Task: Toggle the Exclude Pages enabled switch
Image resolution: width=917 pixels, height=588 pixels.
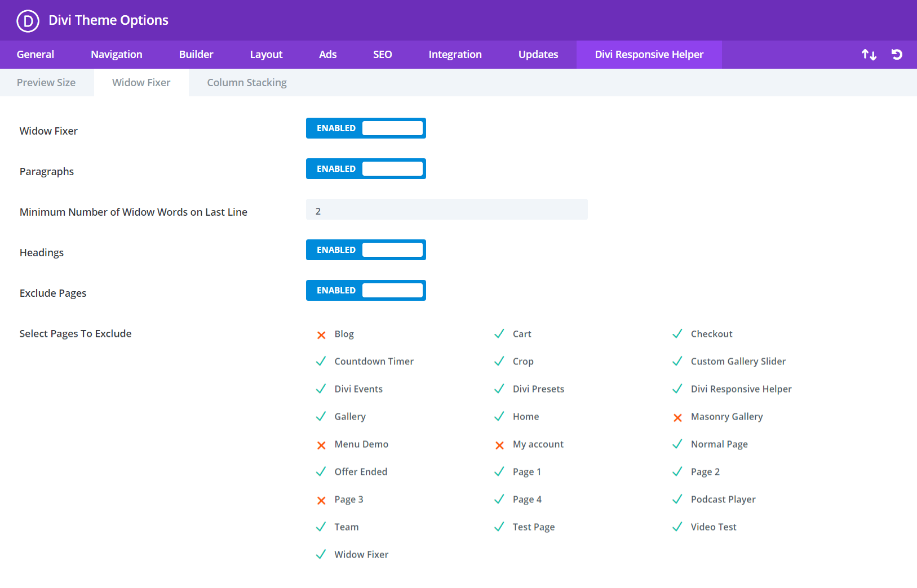Action: 366,291
